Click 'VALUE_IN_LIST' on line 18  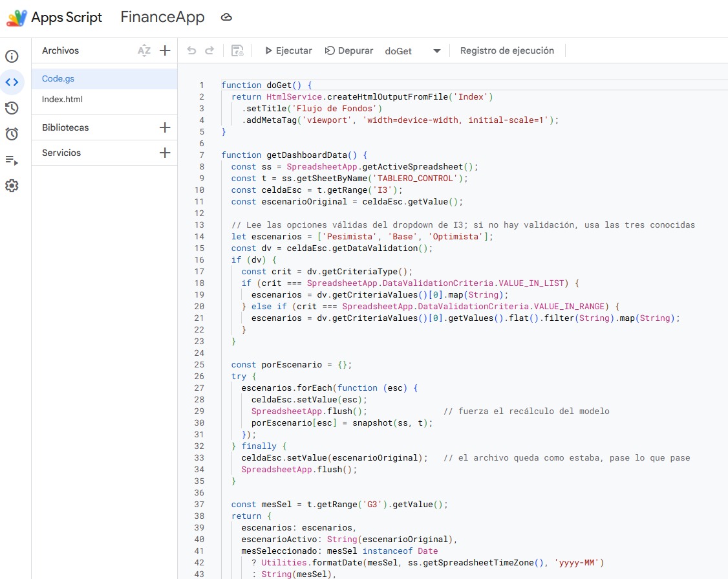click(531, 283)
